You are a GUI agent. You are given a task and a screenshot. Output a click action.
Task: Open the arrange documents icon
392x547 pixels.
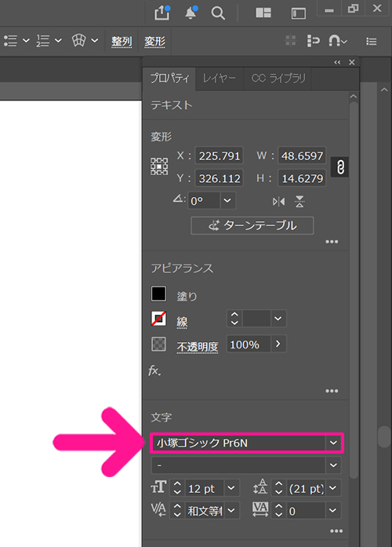(x=263, y=13)
